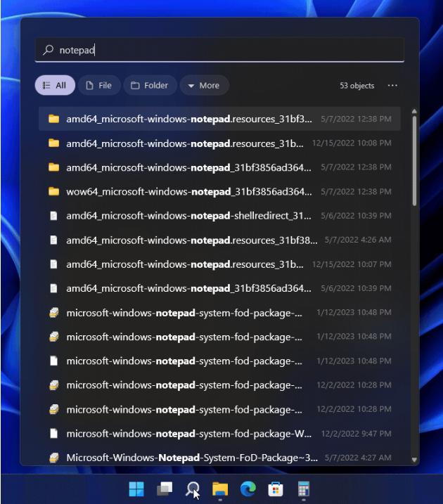Click folder icon of wow64_microsoft-windows-notepad result
443x504 pixels.
[53, 192]
